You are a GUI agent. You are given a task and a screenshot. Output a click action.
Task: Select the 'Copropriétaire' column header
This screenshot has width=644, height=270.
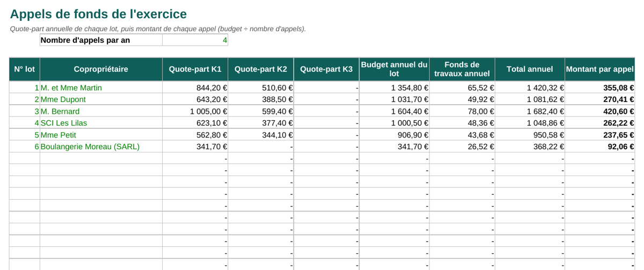pyautogui.click(x=101, y=69)
